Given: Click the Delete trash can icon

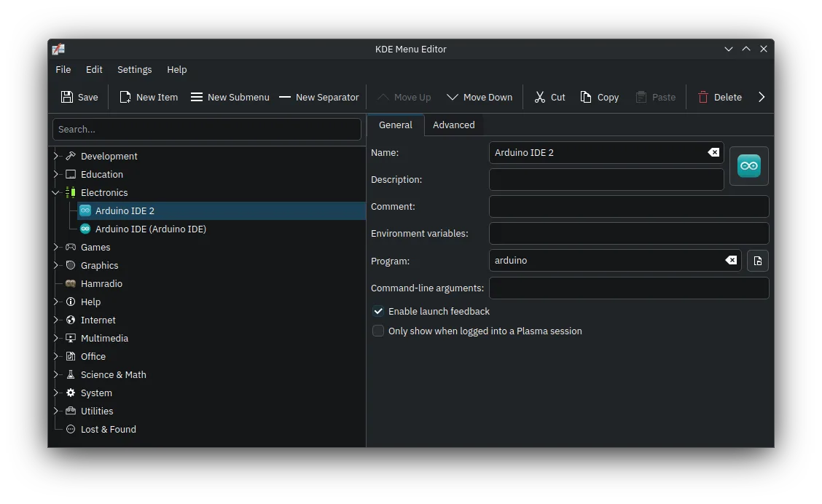Looking at the screenshot, I should tap(703, 97).
